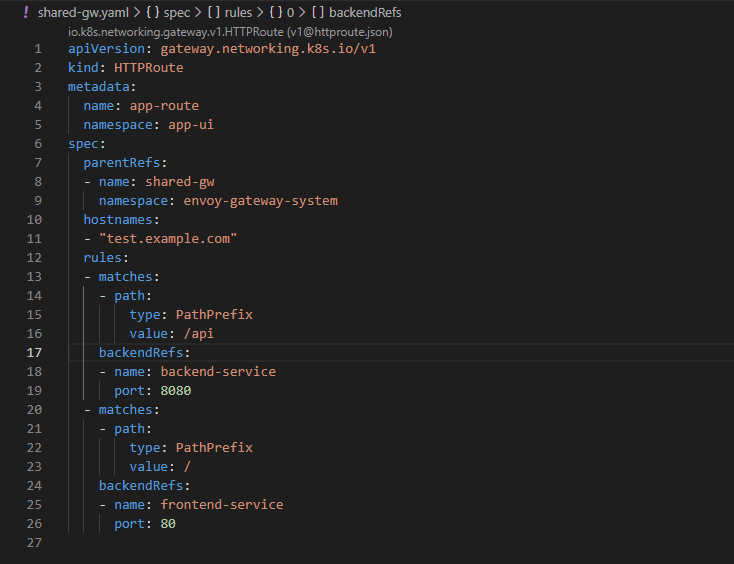The height and width of the screenshot is (564, 734).
Task: Click line number 17 in the gutter
Action: point(34,353)
